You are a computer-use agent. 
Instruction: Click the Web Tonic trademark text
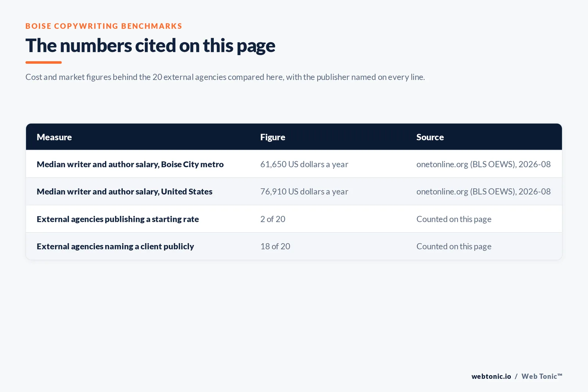pyautogui.click(x=542, y=376)
